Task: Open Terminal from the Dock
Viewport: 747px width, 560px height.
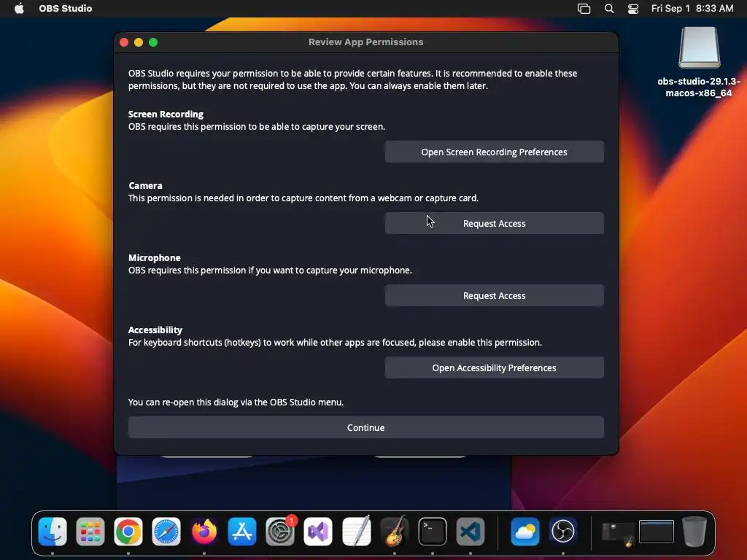Action: tap(433, 532)
